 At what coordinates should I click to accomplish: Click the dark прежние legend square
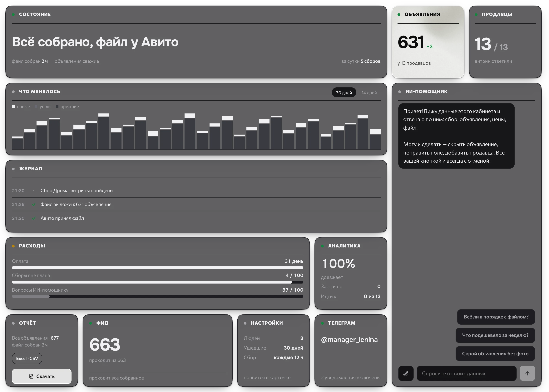click(57, 107)
